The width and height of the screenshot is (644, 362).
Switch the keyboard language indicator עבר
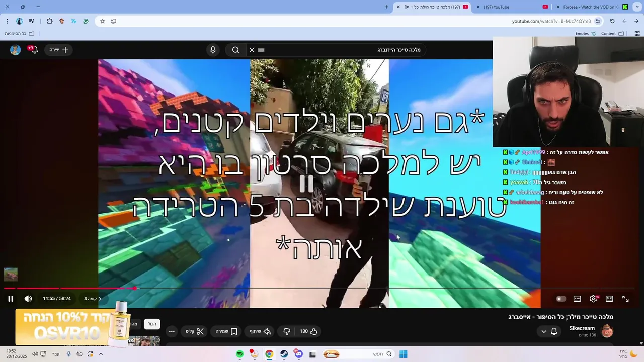[x=56, y=354]
